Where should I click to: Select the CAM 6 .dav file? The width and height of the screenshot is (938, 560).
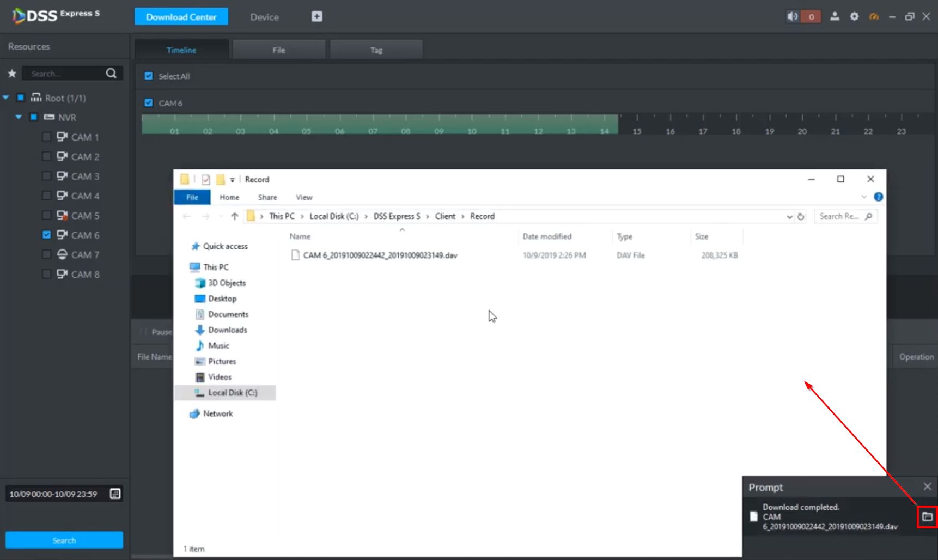point(380,255)
